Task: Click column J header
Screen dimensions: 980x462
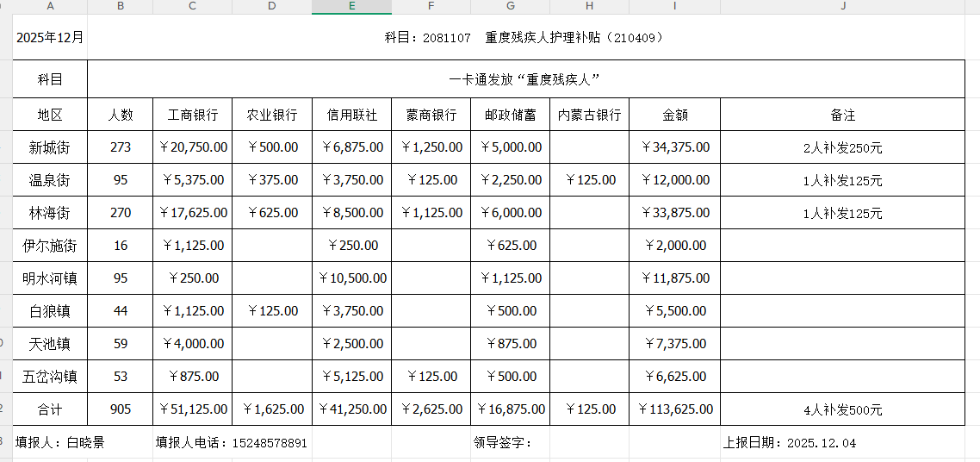Action: pos(842,6)
